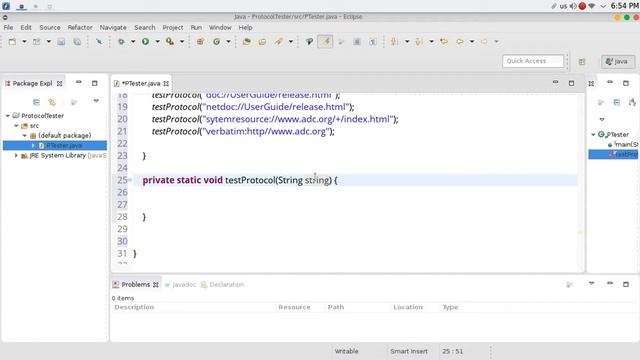
Task: Select PTester.java in Package Explorer
Action: (55, 145)
